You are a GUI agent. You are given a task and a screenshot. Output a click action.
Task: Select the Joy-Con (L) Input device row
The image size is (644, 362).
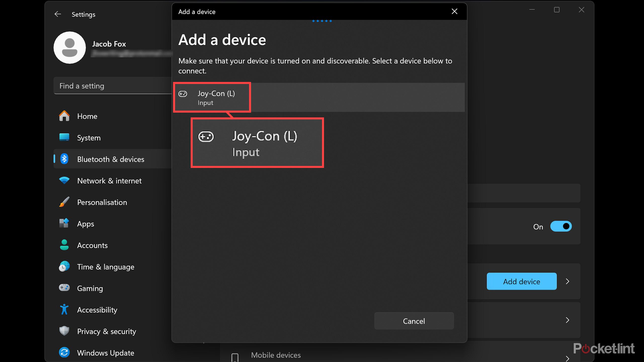[319, 97]
